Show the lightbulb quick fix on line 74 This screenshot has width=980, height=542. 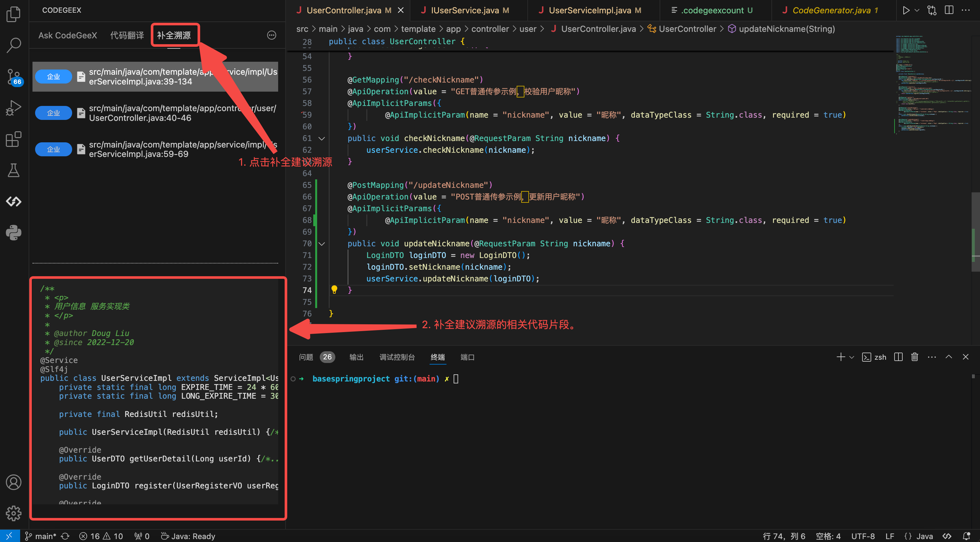tap(334, 290)
